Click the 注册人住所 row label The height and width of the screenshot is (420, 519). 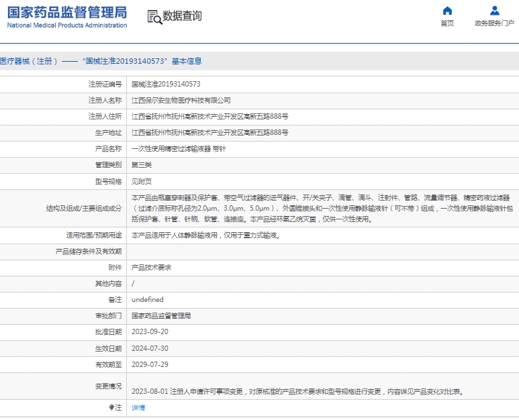[x=105, y=117]
